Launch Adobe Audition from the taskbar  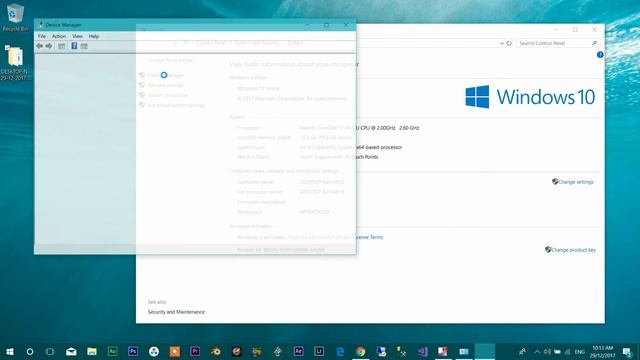[x=112, y=351]
